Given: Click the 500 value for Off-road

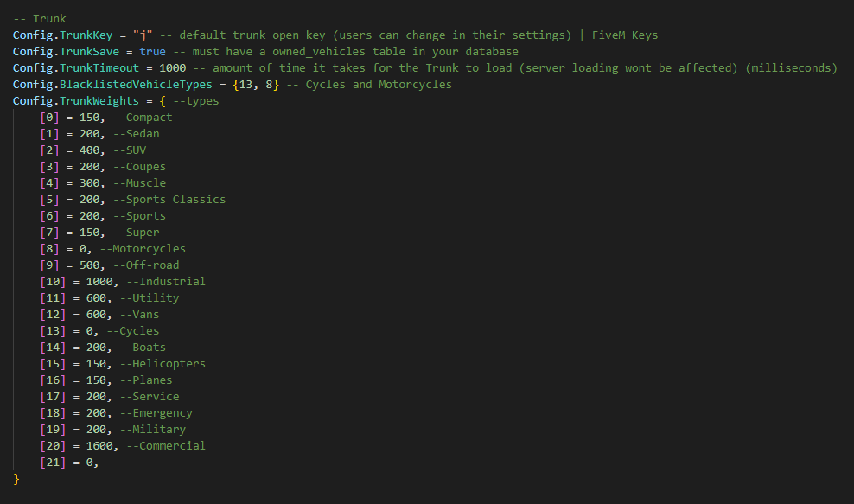Looking at the screenshot, I should 89,265.
